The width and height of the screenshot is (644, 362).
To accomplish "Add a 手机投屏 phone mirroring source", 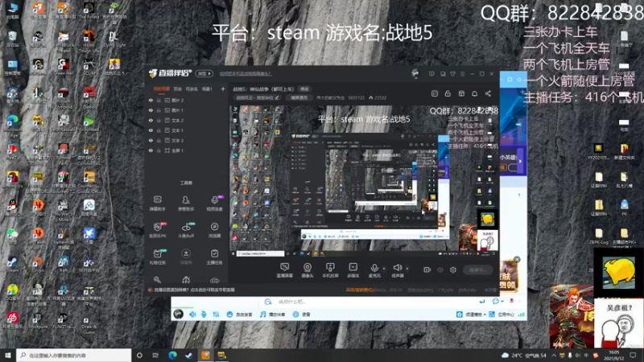I will coord(330,270).
